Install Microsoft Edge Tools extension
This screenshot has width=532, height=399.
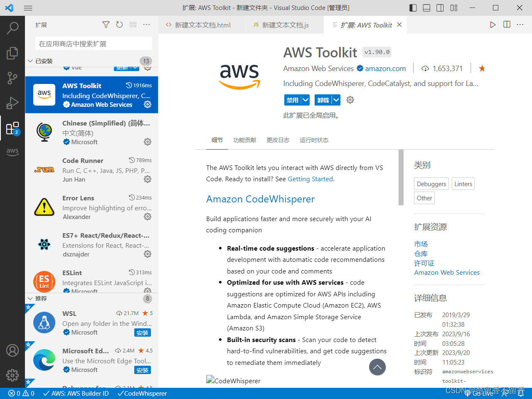click(142, 370)
